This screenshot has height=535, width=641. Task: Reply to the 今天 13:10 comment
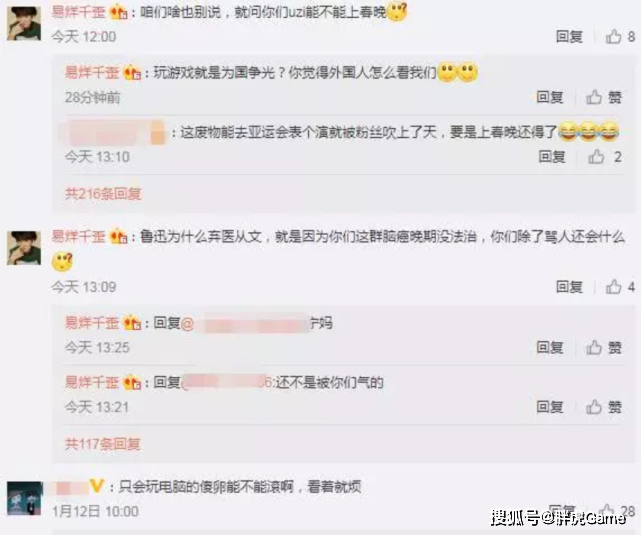(x=552, y=157)
